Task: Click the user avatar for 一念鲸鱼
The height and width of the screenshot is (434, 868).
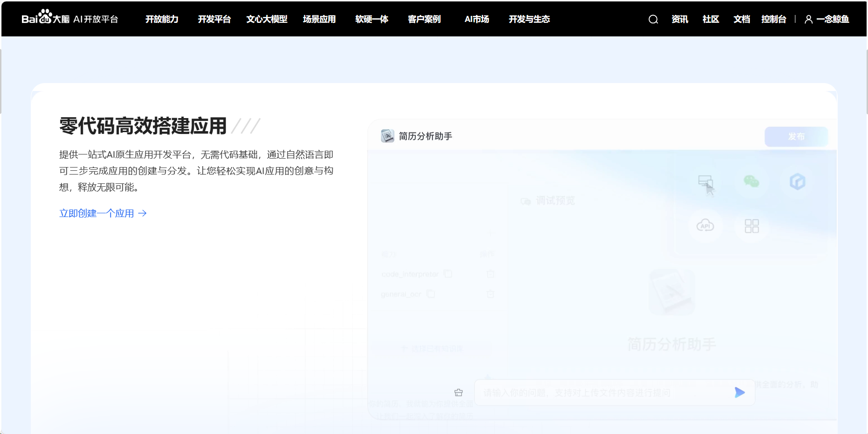Action: click(808, 19)
